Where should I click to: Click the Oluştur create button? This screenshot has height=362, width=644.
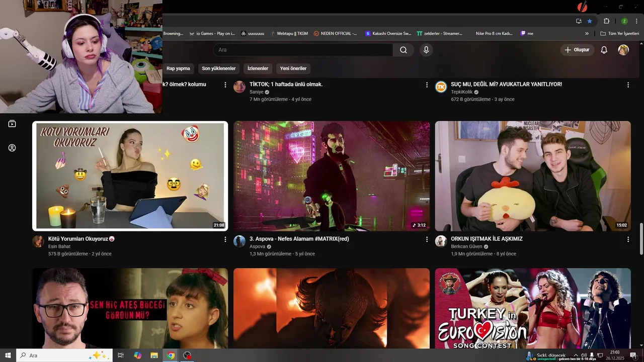tap(577, 50)
